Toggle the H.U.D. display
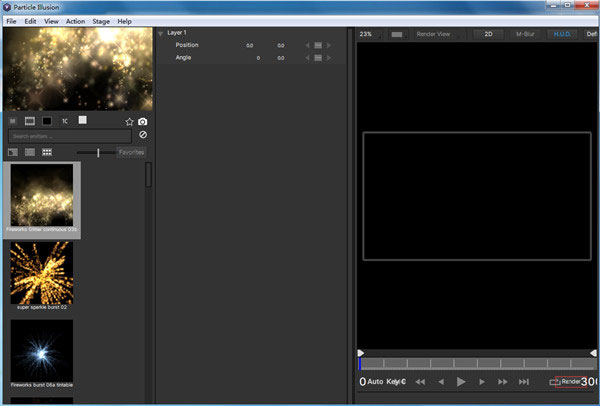Screen dimensions: 600x406 point(562,34)
